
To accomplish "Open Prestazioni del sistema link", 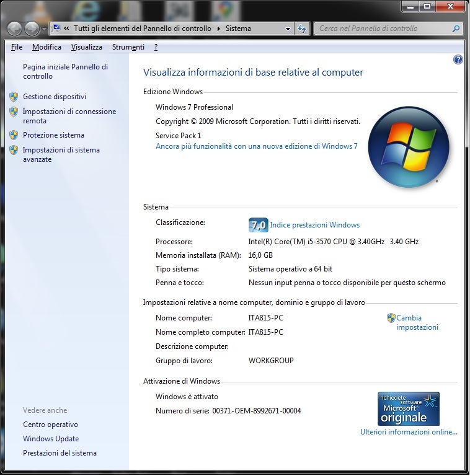I will (x=60, y=453).
